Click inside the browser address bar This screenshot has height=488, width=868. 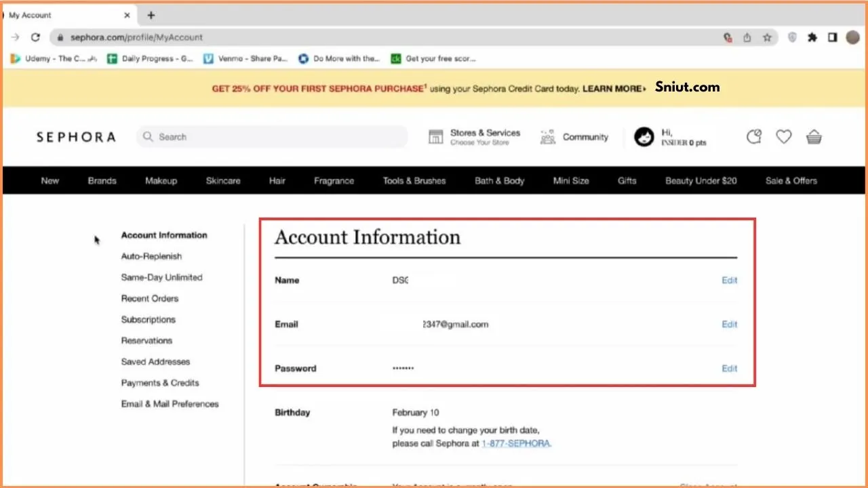[271, 37]
